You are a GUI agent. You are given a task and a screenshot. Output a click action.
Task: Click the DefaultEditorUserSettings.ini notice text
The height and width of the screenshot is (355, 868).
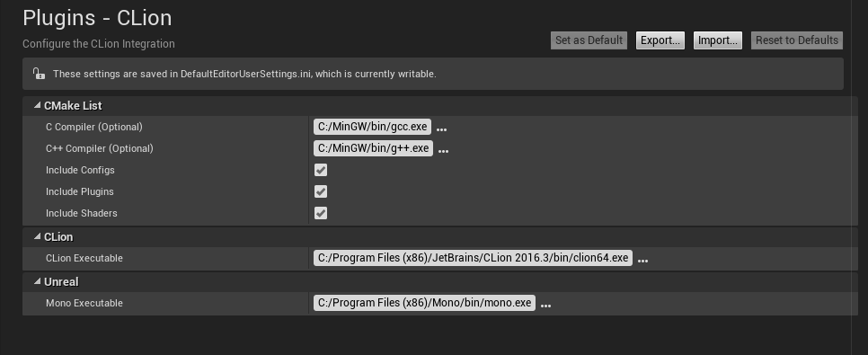coord(244,74)
